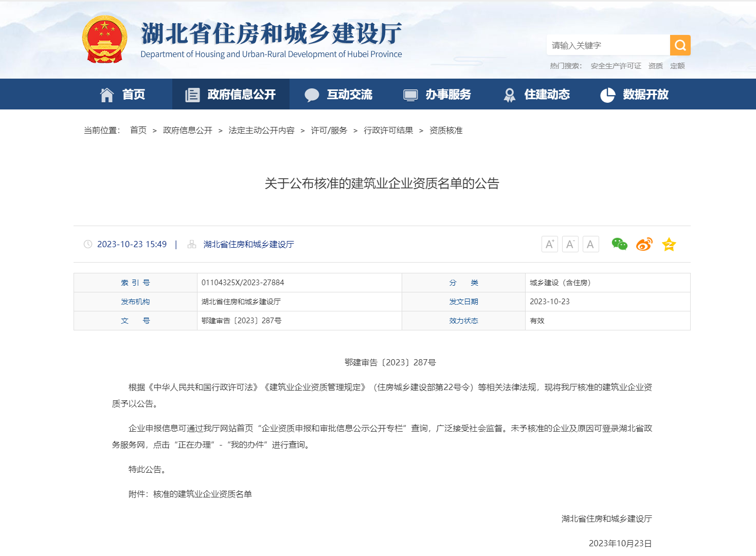Increase font size with A+ button

[550, 244]
